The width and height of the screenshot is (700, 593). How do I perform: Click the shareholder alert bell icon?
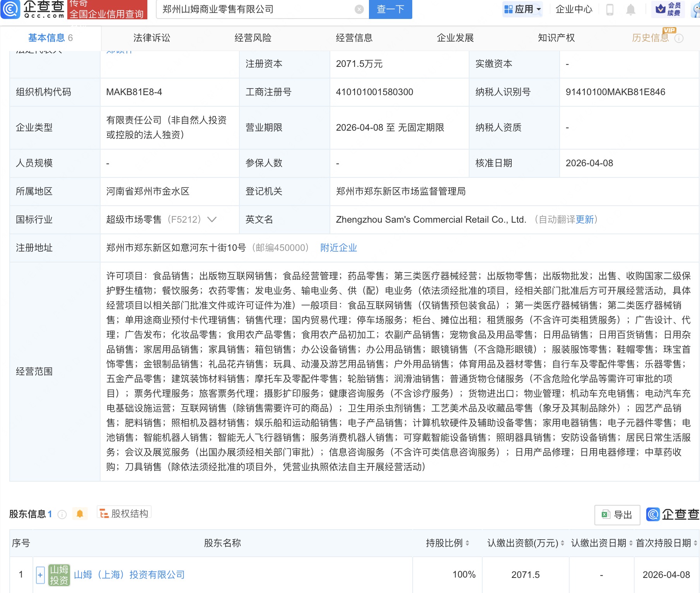[80, 514]
